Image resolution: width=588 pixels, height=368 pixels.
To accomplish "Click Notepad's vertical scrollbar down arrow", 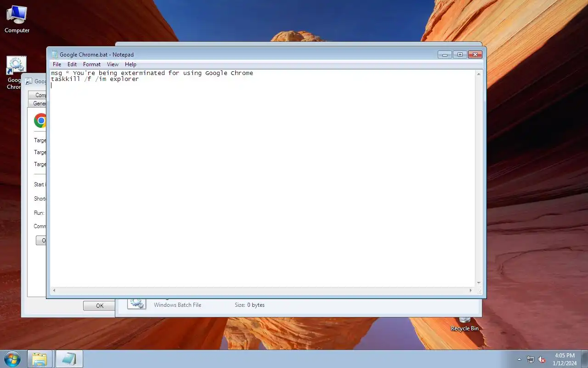I will 479,283.
